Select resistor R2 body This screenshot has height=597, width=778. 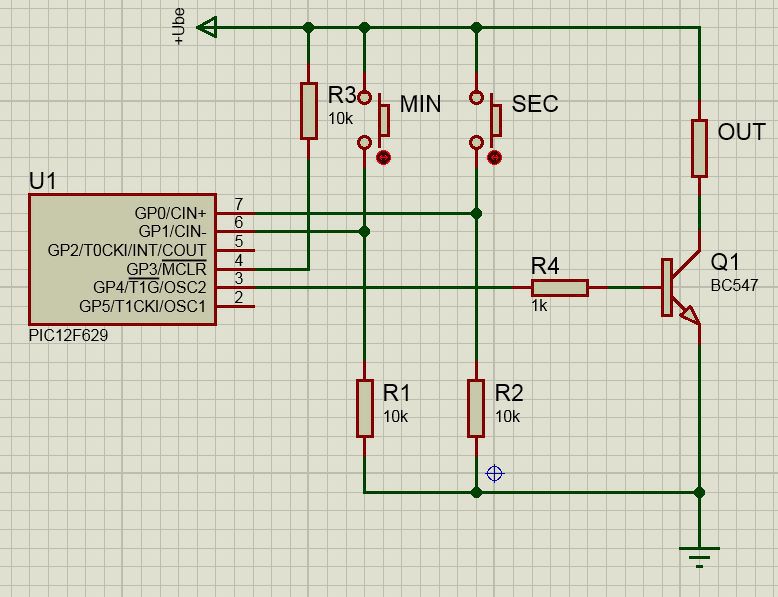click(476, 408)
